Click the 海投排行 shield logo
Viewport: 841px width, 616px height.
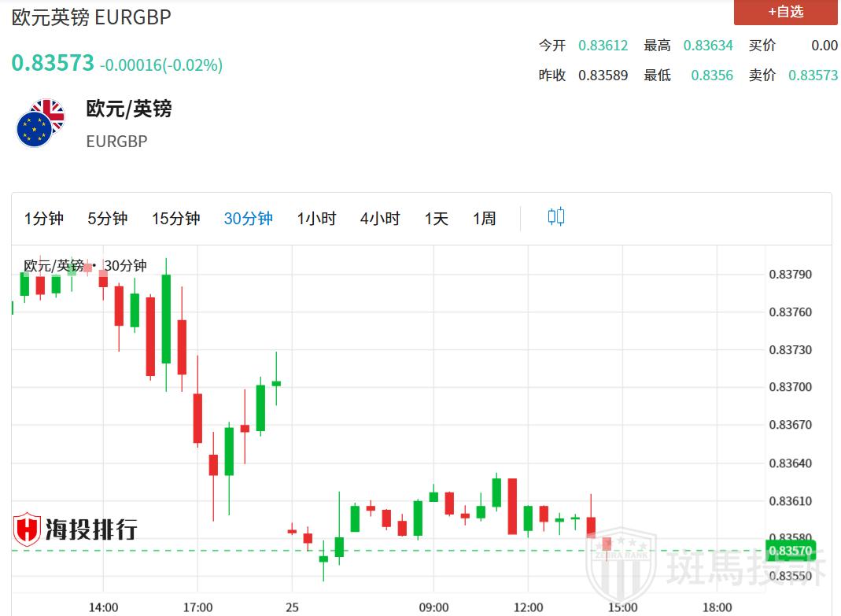pos(27,529)
